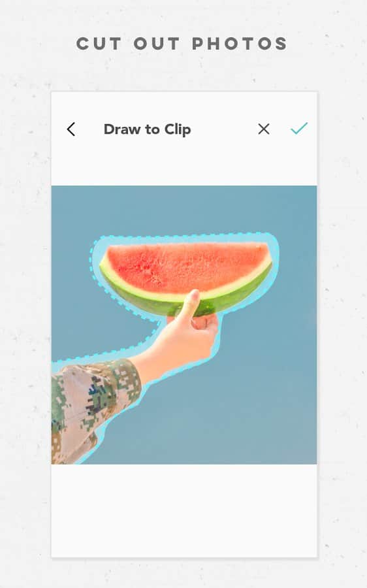Go back using the left arrow icon
The height and width of the screenshot is (588, 367).
[x=71, y=129]
